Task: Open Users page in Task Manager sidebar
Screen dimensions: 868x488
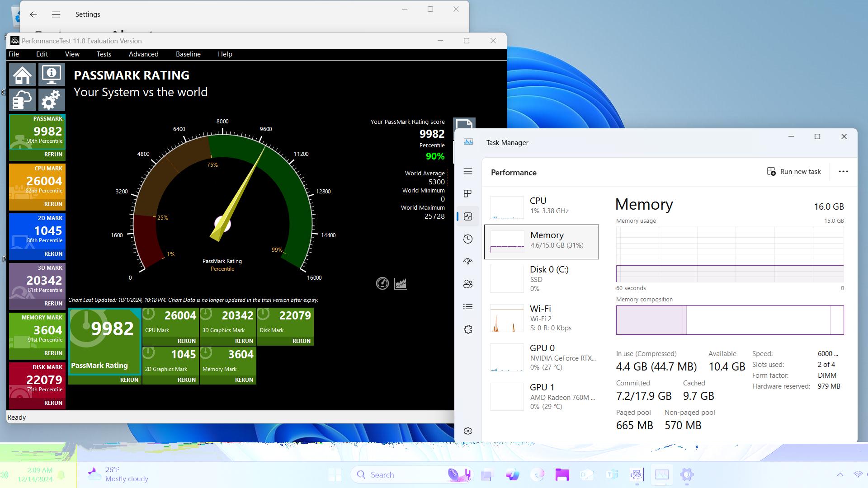Action: coord(468,284)
